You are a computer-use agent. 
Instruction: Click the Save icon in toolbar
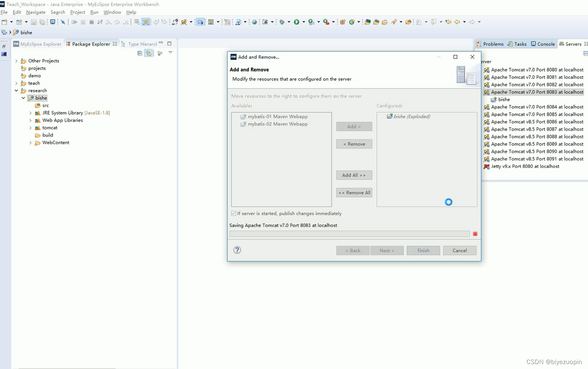coord(34,22)
